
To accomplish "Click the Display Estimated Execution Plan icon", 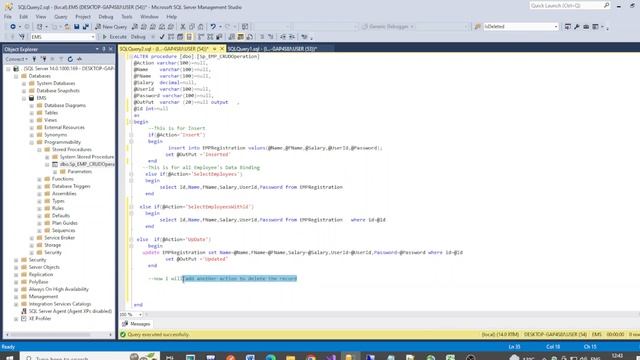I will (171, 37).
